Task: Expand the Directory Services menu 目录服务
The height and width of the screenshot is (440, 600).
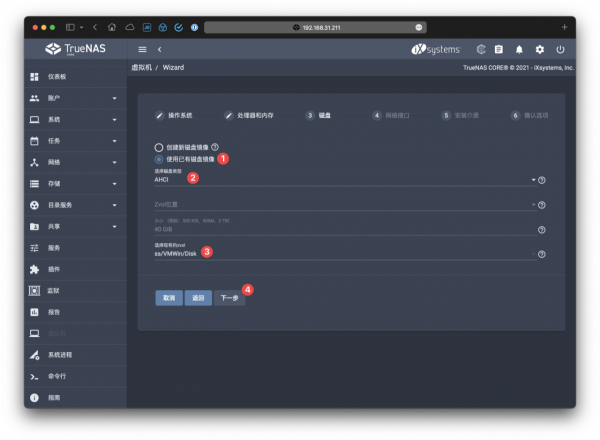Action: click(75, 205)
